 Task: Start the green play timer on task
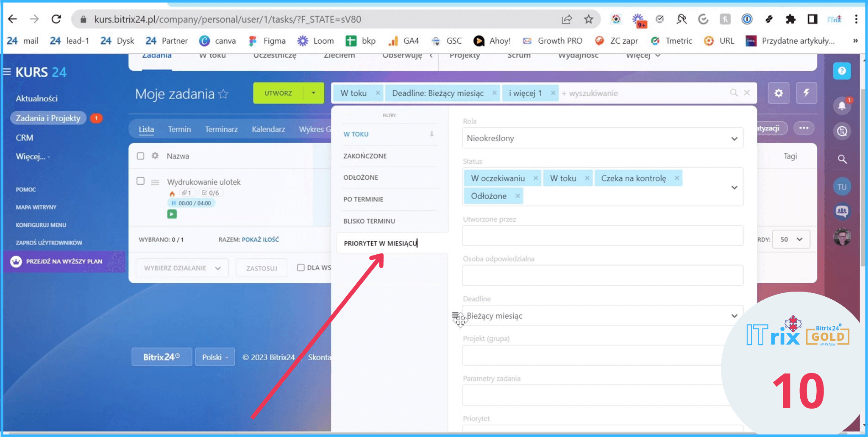click(172, 214)
